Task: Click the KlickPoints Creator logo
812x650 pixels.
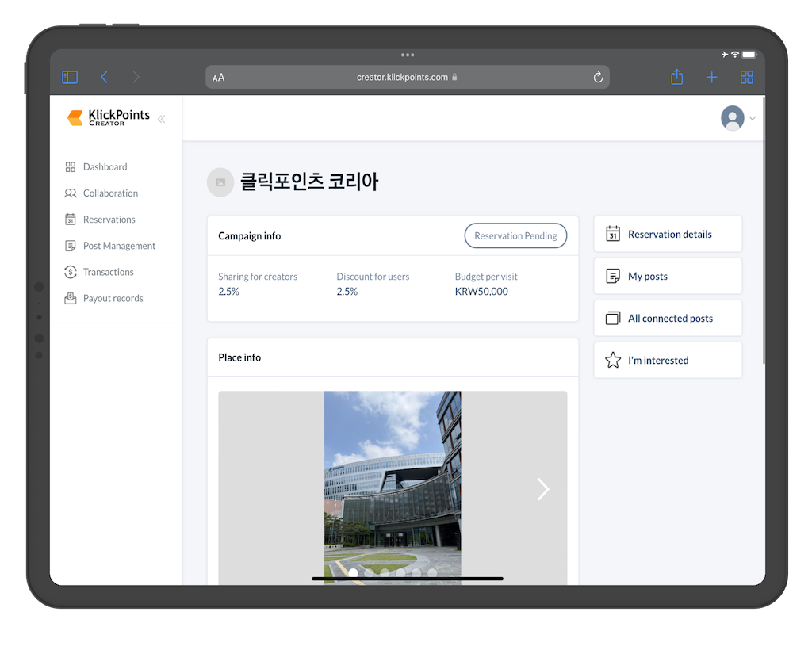Action: pyautogui.click(x=108, y=117)
